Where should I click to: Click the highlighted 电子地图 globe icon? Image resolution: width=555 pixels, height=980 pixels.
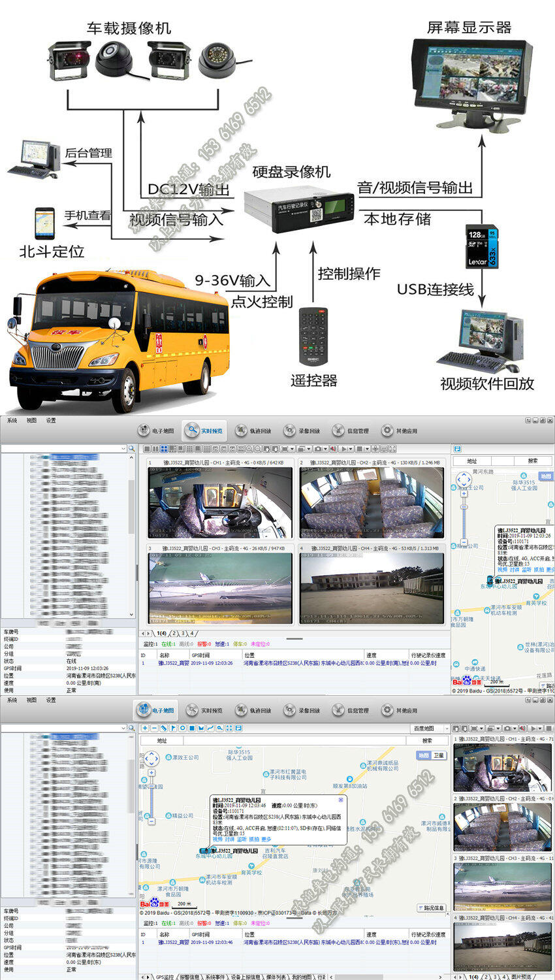[x=143, y=710]
